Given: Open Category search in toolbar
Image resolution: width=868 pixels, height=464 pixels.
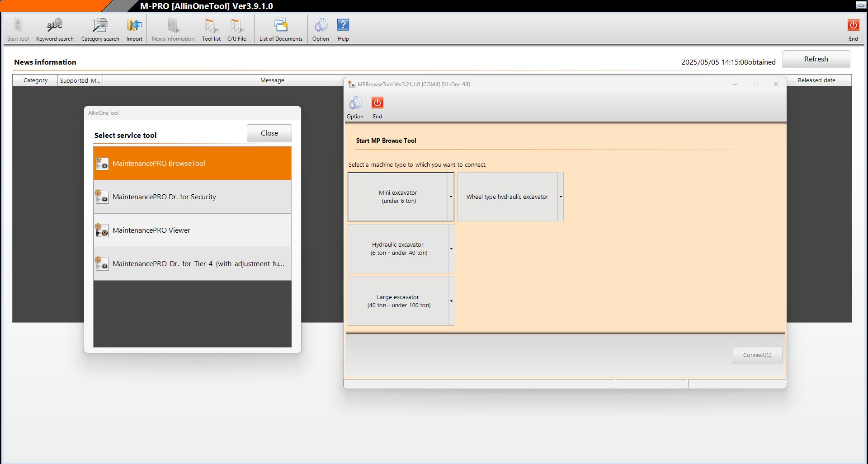Looking at the screenshot, I should coord(100,30).
